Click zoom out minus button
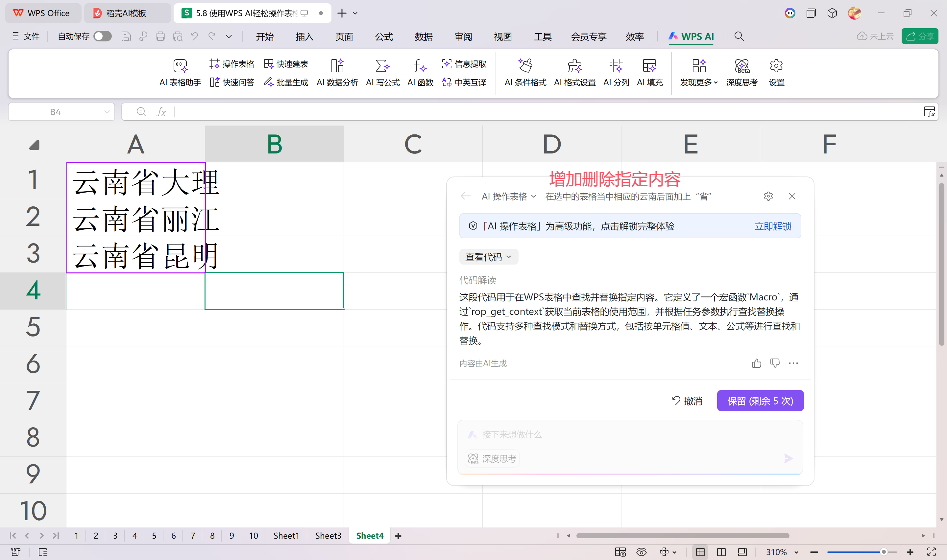This screenshot has width=947, height=560. (814, 552)
